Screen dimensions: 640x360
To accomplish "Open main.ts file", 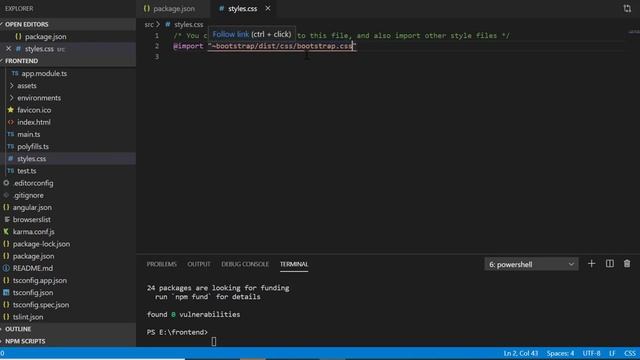I will point(29,134).
